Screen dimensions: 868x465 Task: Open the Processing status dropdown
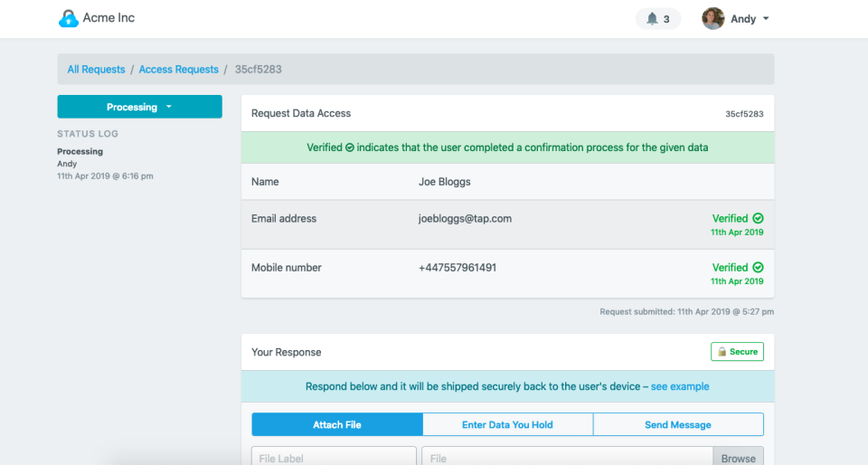coord(139,107)
